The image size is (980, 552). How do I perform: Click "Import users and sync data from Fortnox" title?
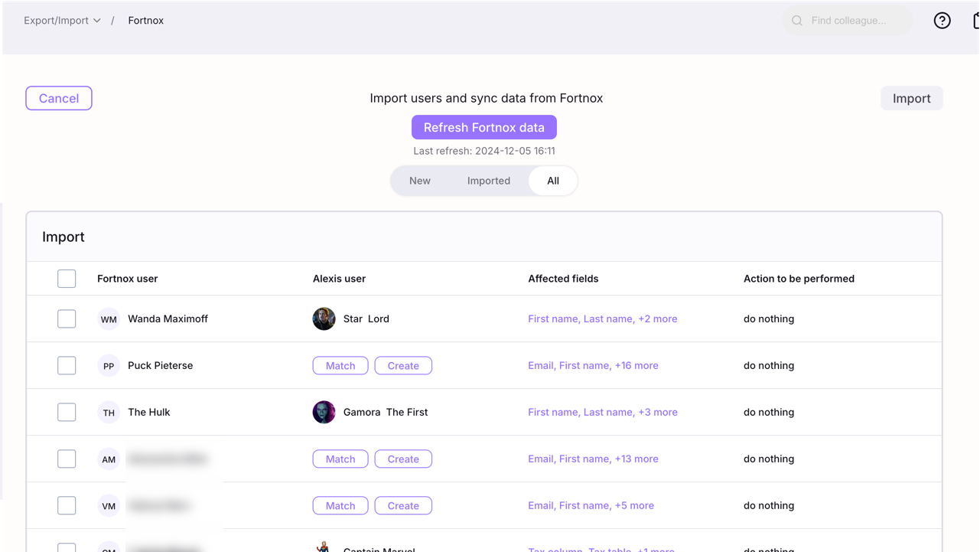pyautogui.click(x=487, y=98)
